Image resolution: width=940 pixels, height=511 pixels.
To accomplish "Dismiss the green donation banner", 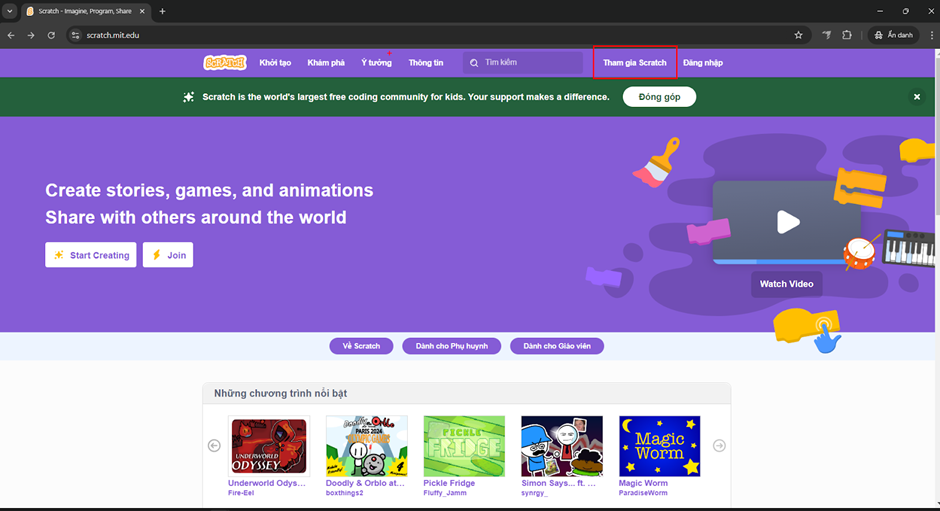I will [x=917, y=97].
